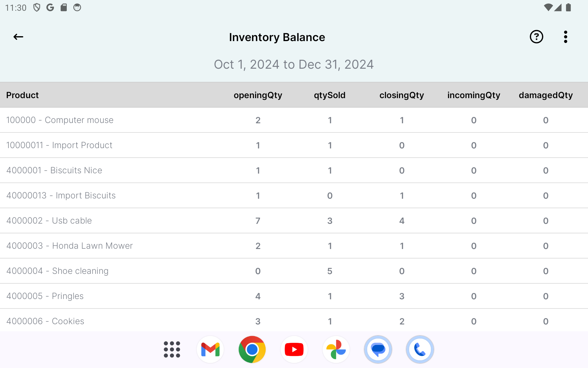Select the Computer mouse product row
The image size is (588, 368).
[60, 120]
